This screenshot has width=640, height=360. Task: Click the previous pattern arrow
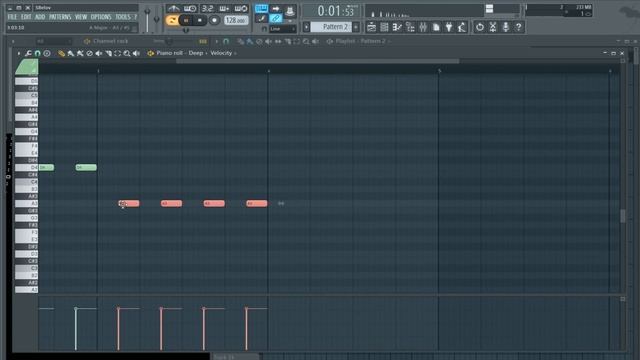tap(307, 27)
